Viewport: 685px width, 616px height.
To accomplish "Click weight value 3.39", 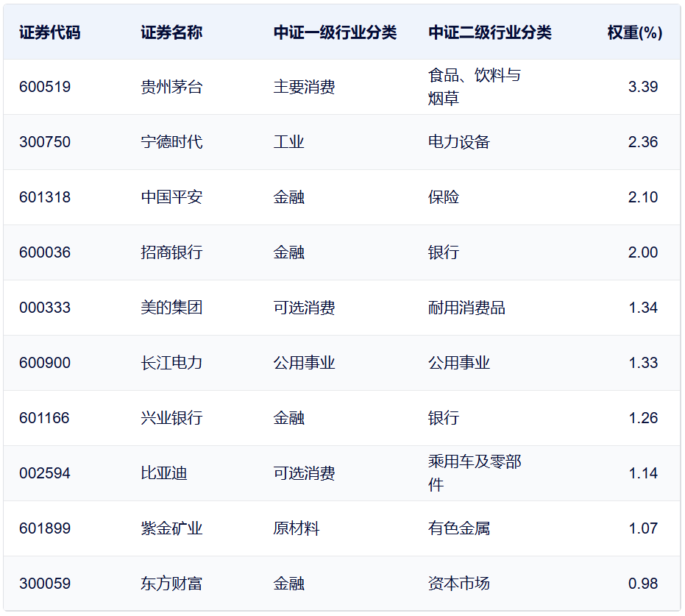I will click(x=642, y=87).
